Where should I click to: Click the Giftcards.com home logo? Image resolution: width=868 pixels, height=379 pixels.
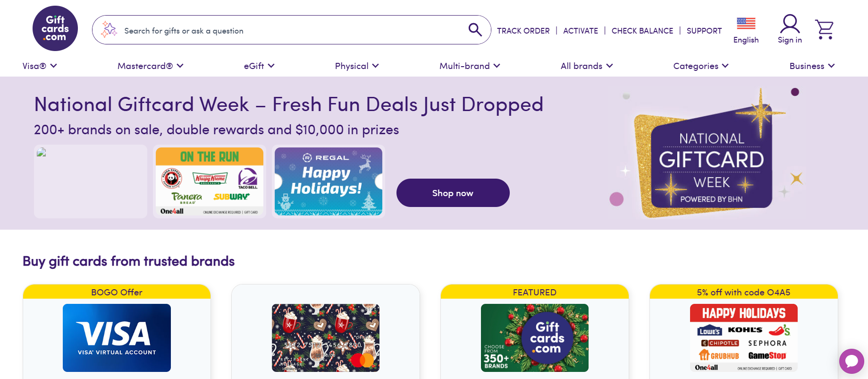[55, 28]
